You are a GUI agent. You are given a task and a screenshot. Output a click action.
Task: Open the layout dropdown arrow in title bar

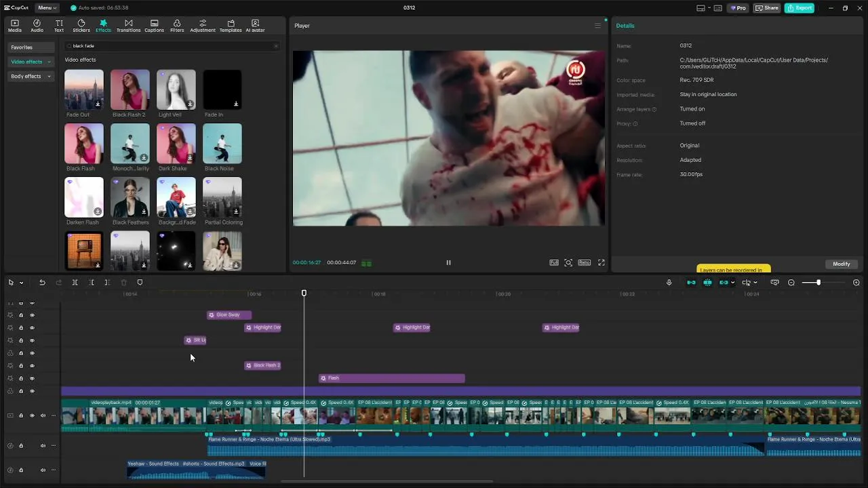[709, 8]
